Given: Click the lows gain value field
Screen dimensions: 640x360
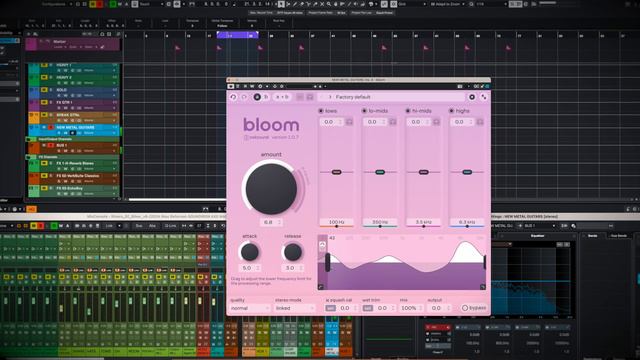Looking at the screenshot, I should (331, 122).
